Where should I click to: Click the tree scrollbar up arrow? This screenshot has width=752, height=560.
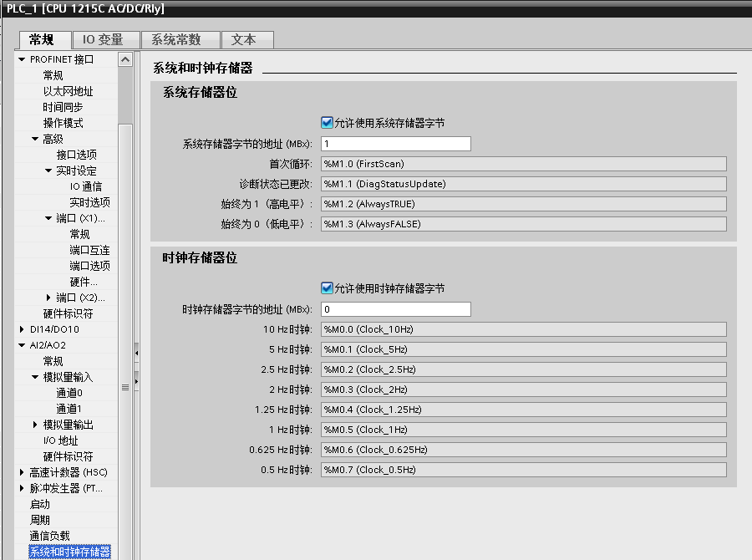pos(125,59)
